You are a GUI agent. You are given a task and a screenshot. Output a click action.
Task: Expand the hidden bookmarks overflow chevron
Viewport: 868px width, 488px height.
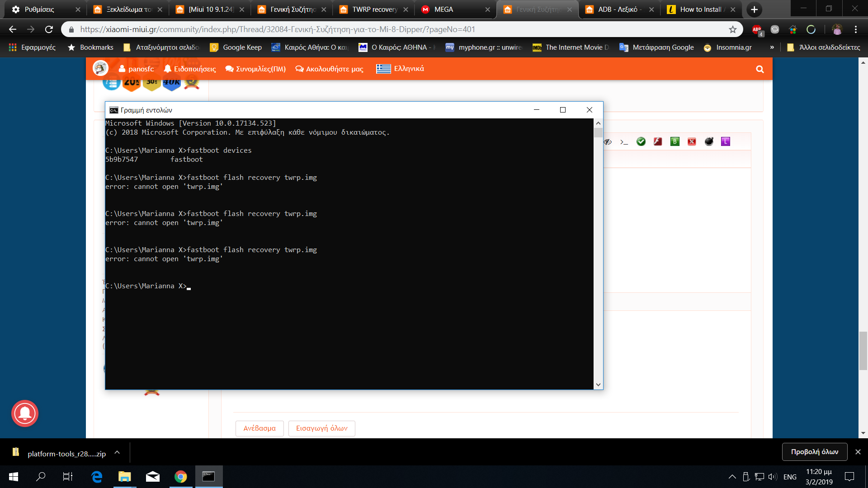[772, 47]
